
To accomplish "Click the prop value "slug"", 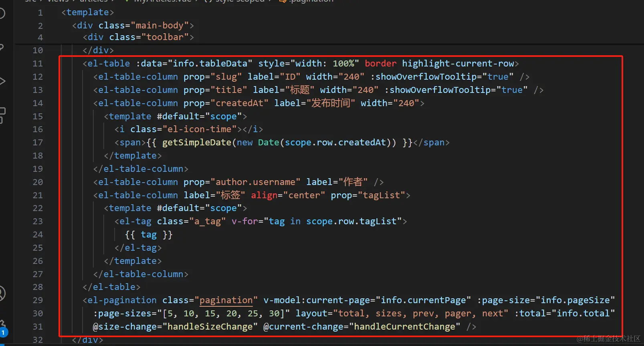I will coord(226,76).
